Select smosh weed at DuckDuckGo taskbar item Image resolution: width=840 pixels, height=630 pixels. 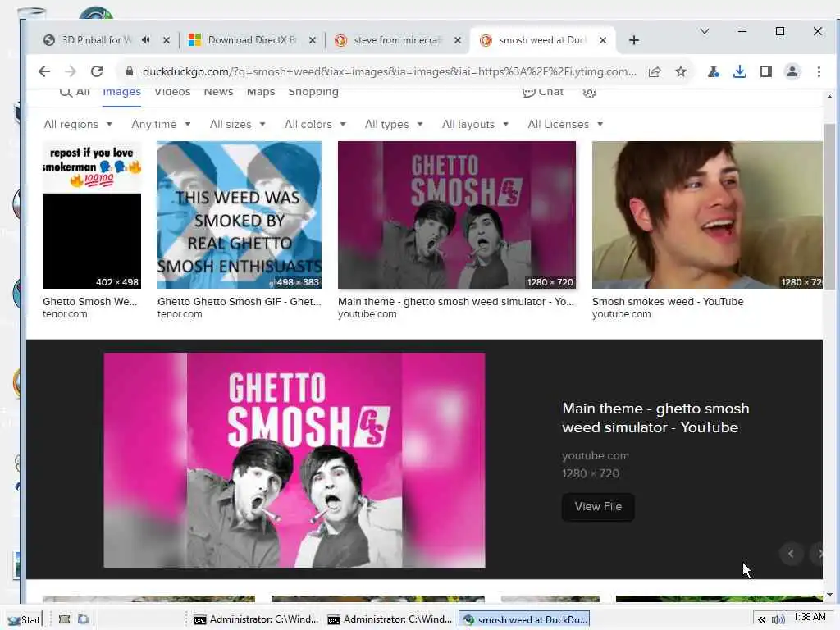(x=524, y=620)
